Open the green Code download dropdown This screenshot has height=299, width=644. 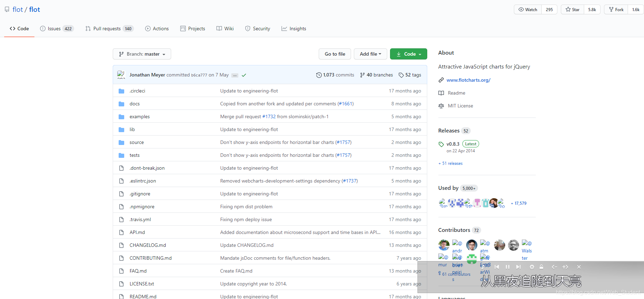tap(408, 54)
